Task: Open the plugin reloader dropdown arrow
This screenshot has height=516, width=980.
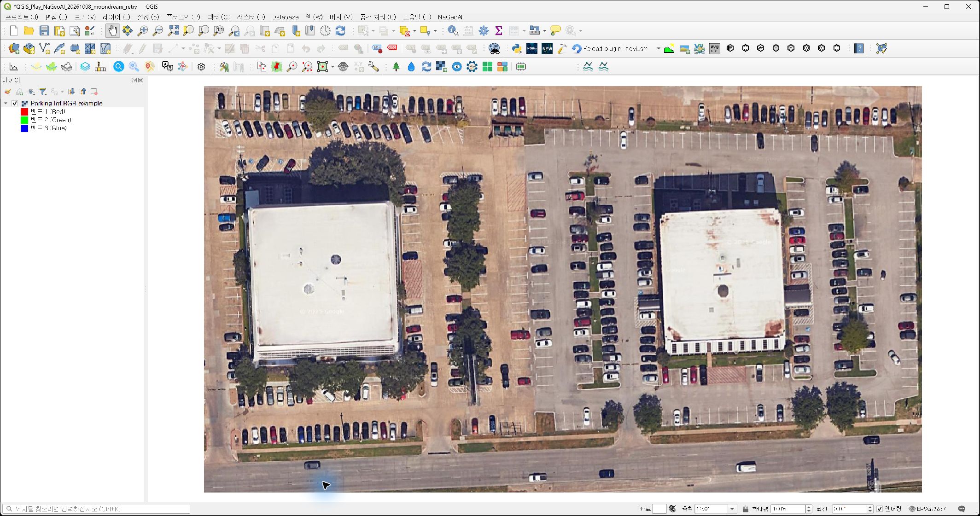Action: click(658, 48)
